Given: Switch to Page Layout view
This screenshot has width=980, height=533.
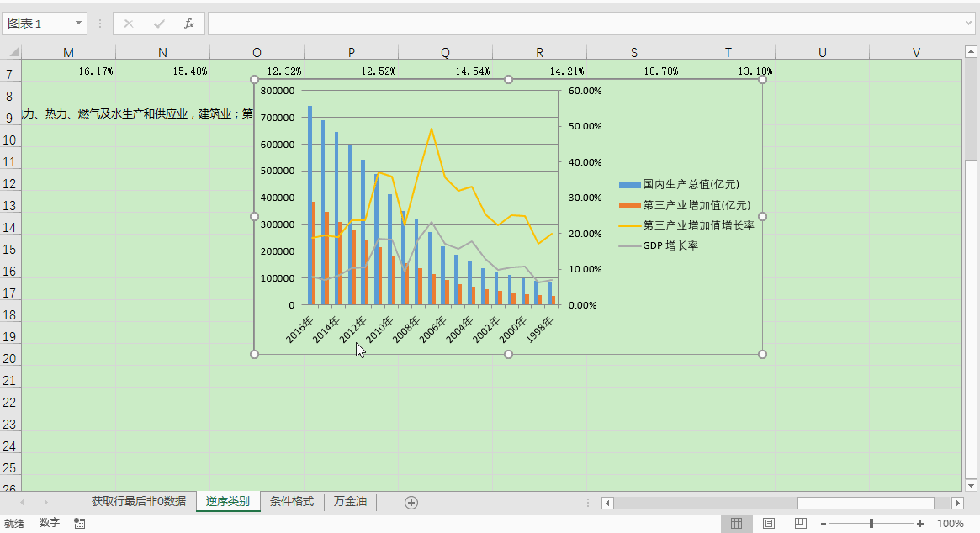Looking at the screenshot, I should click(768, 524).
